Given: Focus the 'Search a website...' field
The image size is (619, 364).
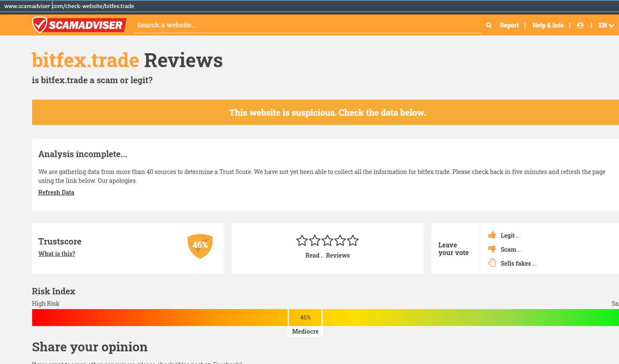Looking at the screenshot, I should pos(308,25).
